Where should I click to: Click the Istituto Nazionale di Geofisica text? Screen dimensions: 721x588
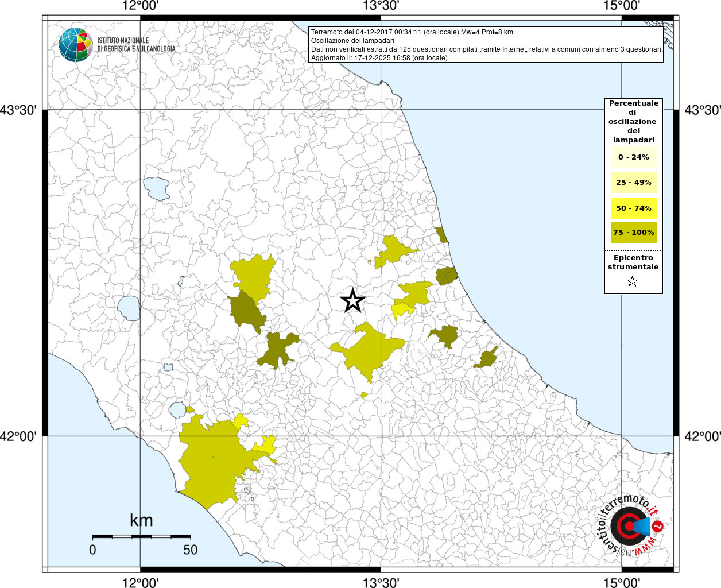pyautogui.click(x=136, y=45)
